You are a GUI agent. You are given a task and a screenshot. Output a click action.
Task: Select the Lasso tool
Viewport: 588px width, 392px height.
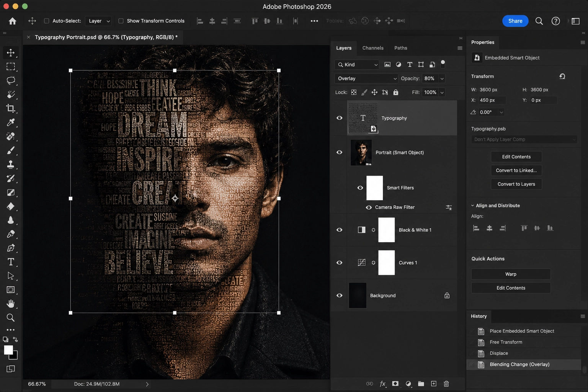coord(11,80)
